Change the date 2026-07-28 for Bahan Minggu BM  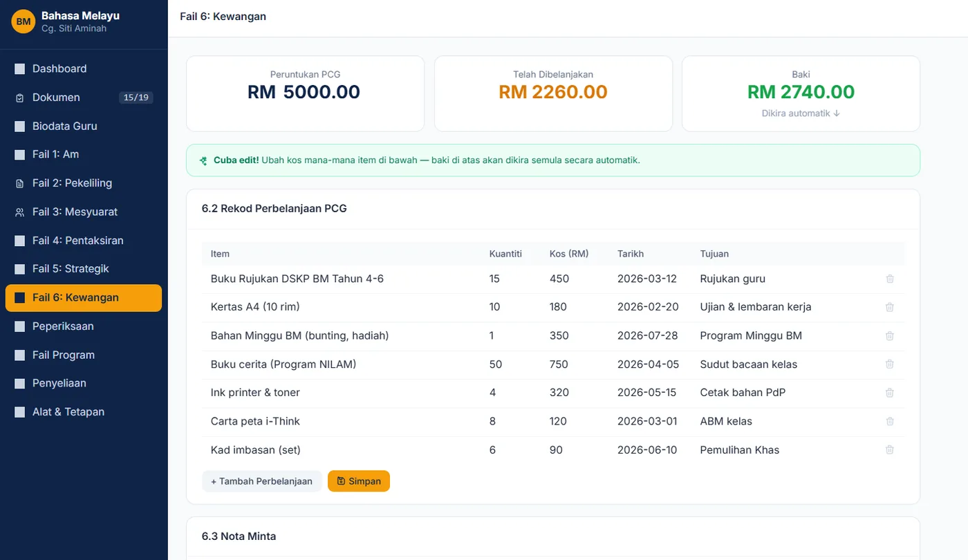pyautogui.click(x=648, y=336)
